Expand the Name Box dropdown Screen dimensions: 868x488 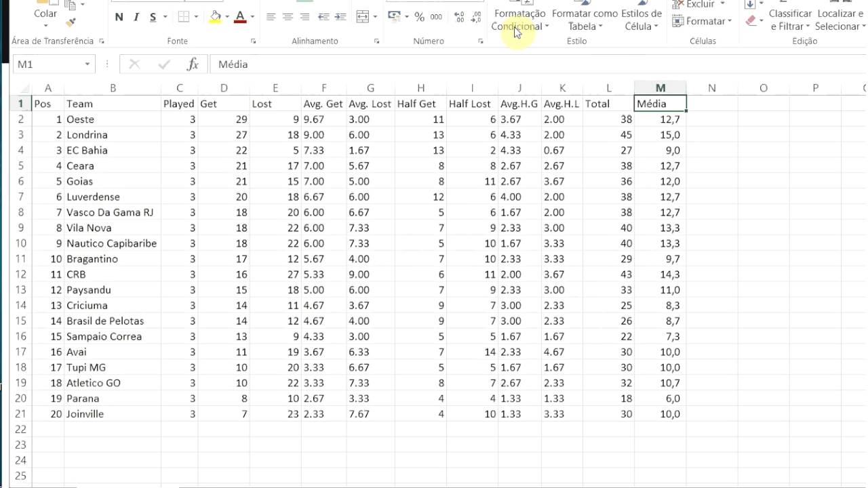tap(87, 64)
